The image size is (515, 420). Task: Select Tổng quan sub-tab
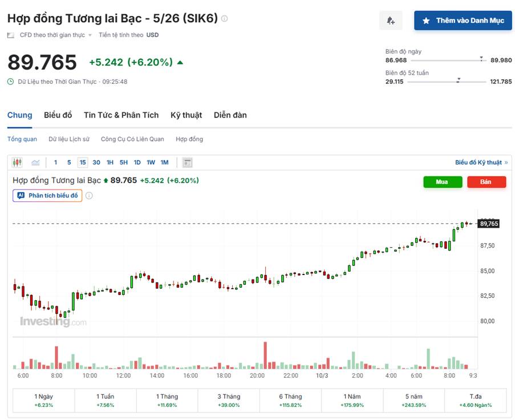pos(22,139)
